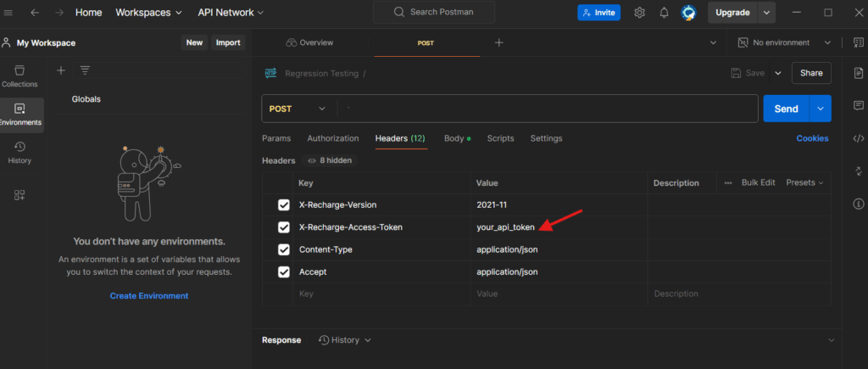Click the request URL field
The width and height of the screenshot is (868, 369).
point(547,109)
